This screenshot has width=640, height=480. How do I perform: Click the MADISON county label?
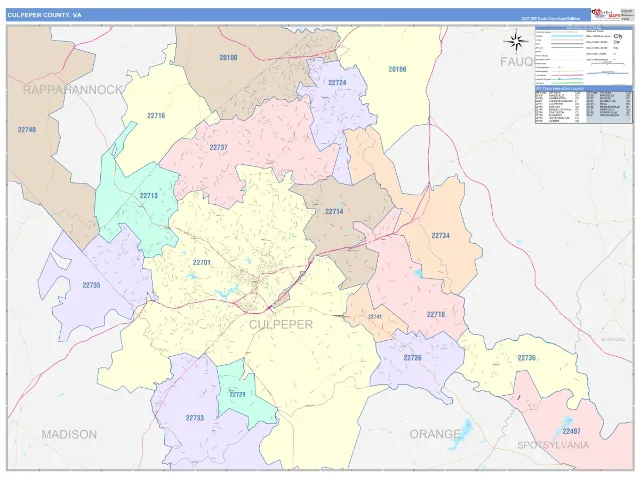pos(69,434)
